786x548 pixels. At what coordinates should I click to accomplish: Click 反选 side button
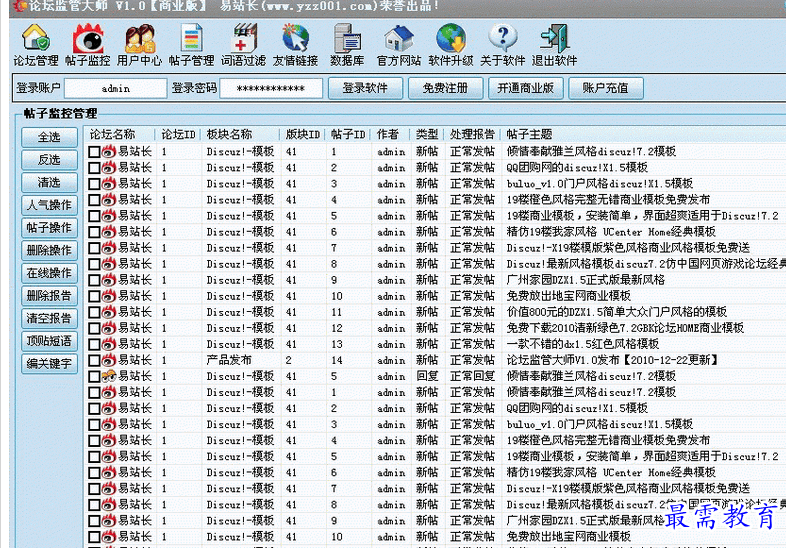49,159
